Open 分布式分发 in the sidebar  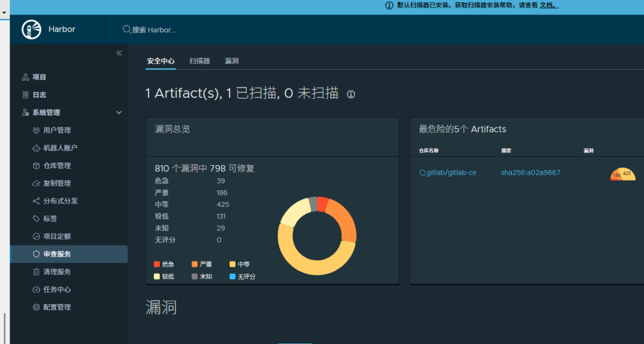point(60,201)
